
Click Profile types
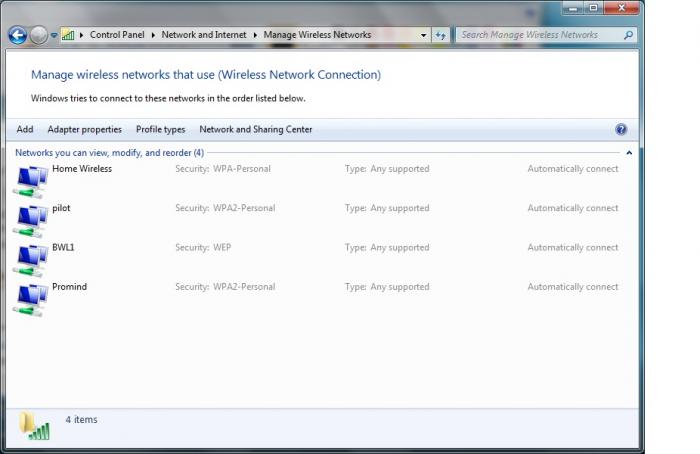(x=161, y=129)
